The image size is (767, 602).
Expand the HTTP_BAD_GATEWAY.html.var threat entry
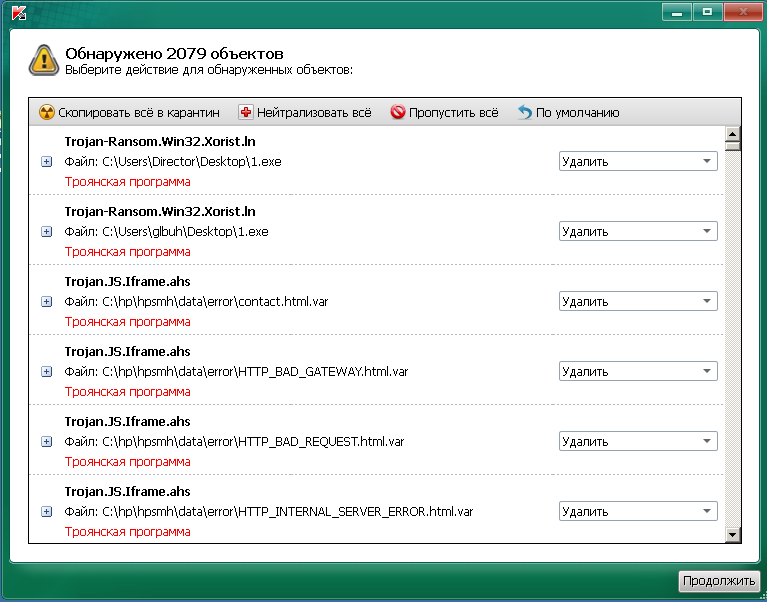47,372
